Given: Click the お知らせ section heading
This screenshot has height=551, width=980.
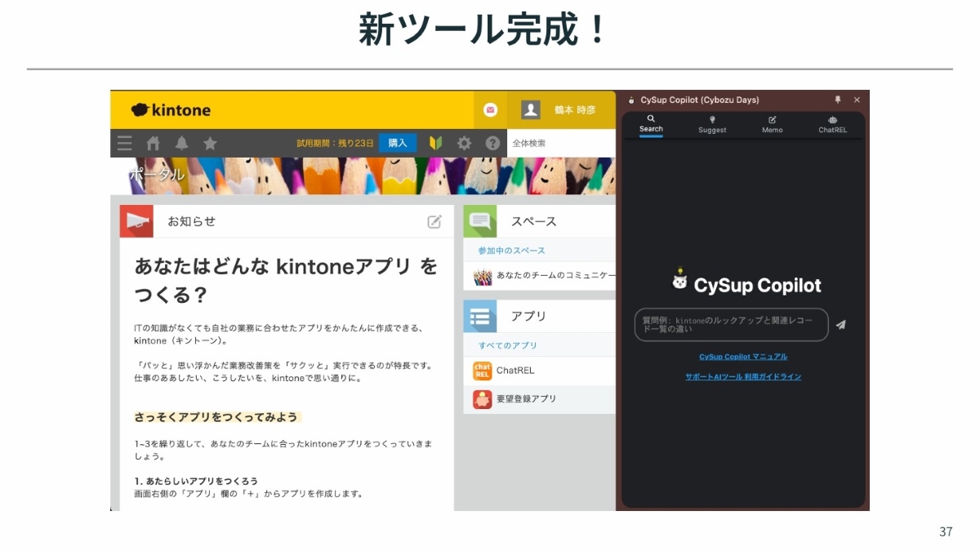Looking at the screenshot, I should [x=191, y=221].
